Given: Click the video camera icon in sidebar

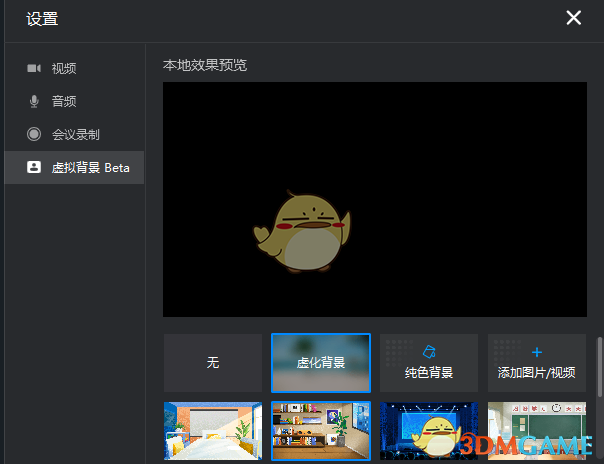Looking at the screenshot, I should click(34, 68).
